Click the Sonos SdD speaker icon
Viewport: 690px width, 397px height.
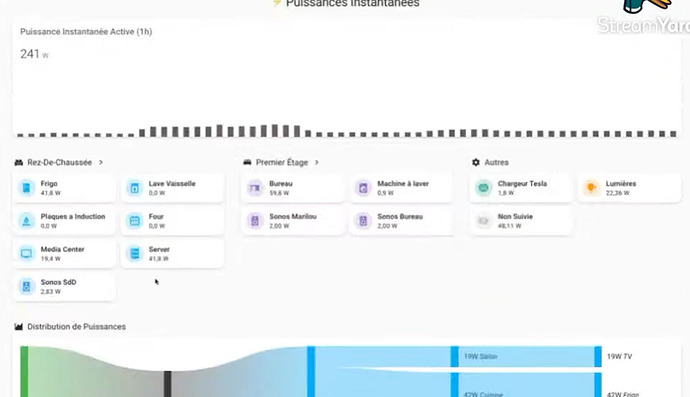pyautogui.click(x=26, y=287)
